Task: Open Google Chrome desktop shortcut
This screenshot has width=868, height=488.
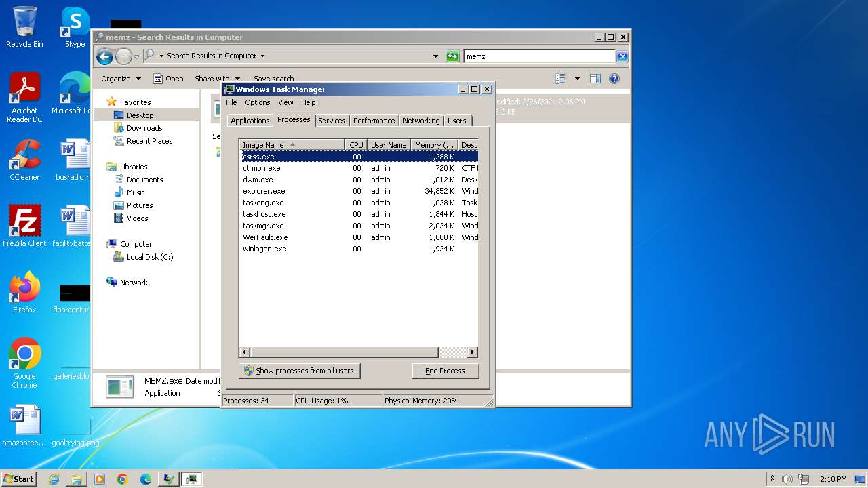Action: pos(24,363)
